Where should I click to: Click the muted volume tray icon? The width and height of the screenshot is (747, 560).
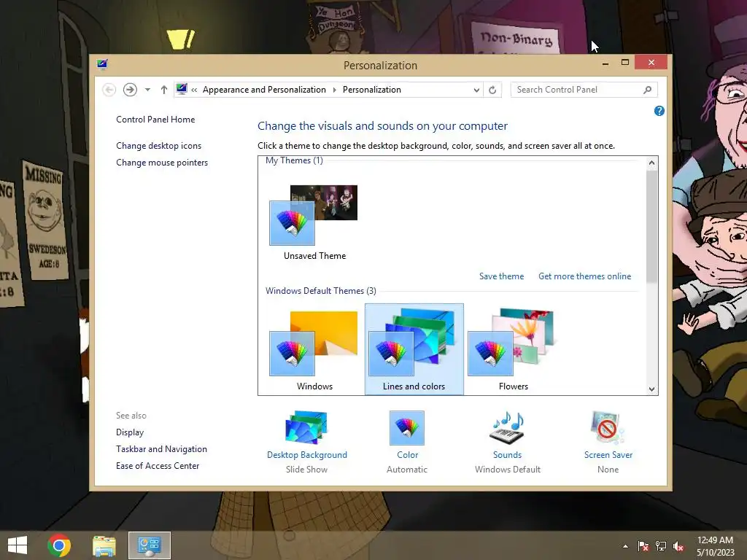coord(678,546)
